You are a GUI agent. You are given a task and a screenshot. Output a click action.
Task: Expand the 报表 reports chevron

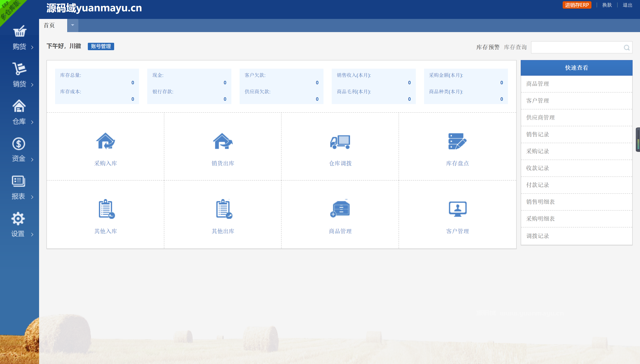(32, 197)
